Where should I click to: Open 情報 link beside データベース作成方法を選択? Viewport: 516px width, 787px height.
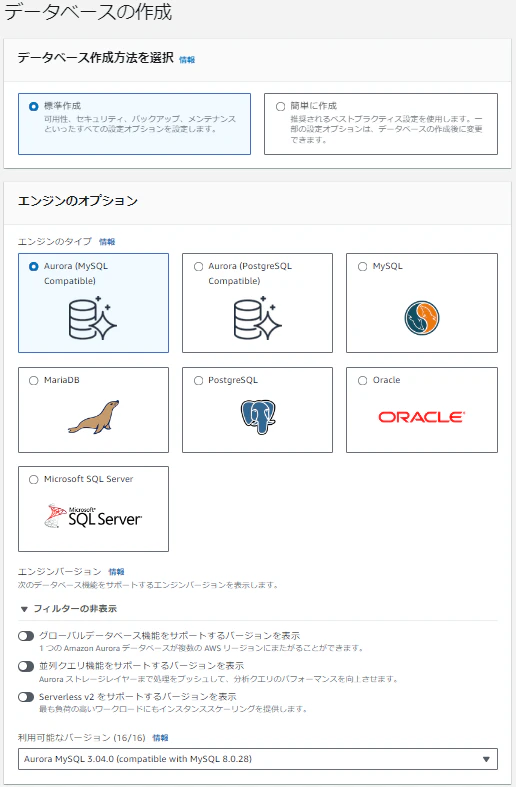(x=187, y=60)
